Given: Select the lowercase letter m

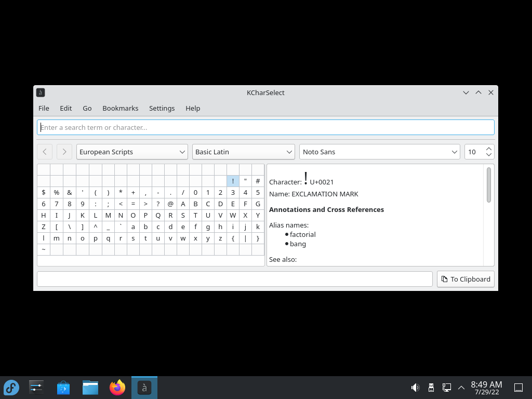Looking at the screenshot, I should click(x=57, y=238).
